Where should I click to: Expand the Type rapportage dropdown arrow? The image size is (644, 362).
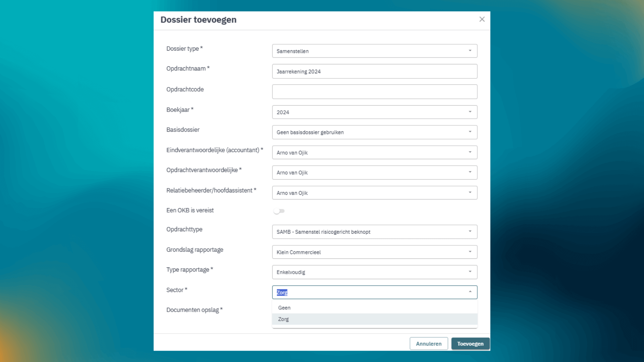pyautogui.click(x=470, y=271)
